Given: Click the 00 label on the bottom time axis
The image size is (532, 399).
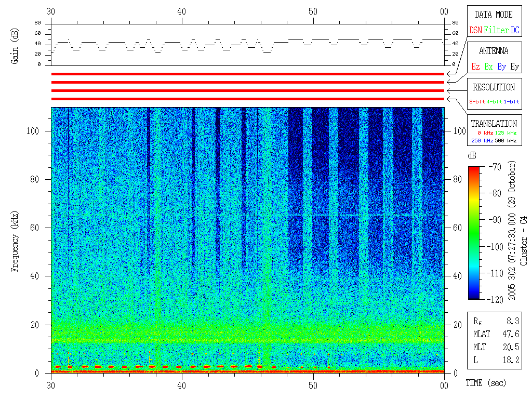Looking at the screenshot, I should [x=444, y=386].
